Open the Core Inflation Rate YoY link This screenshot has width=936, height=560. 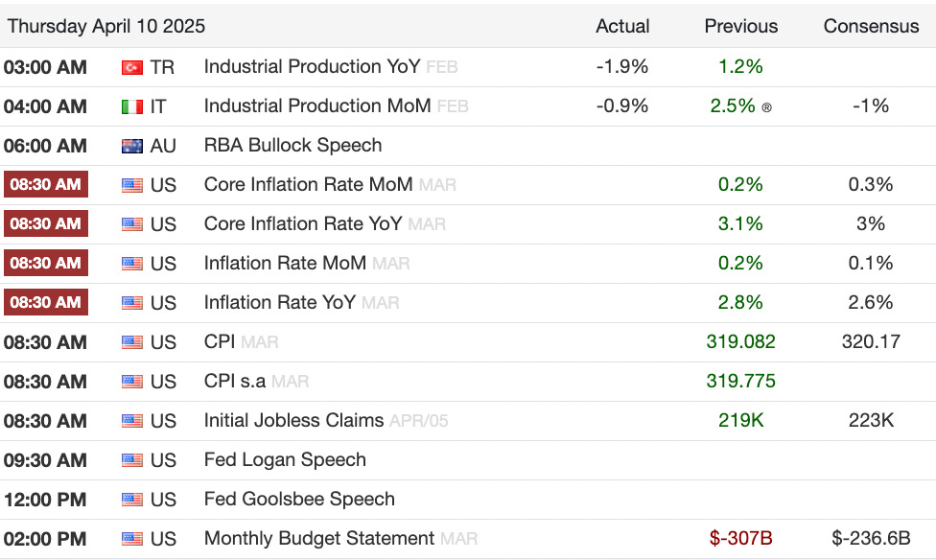click(303, 224)
